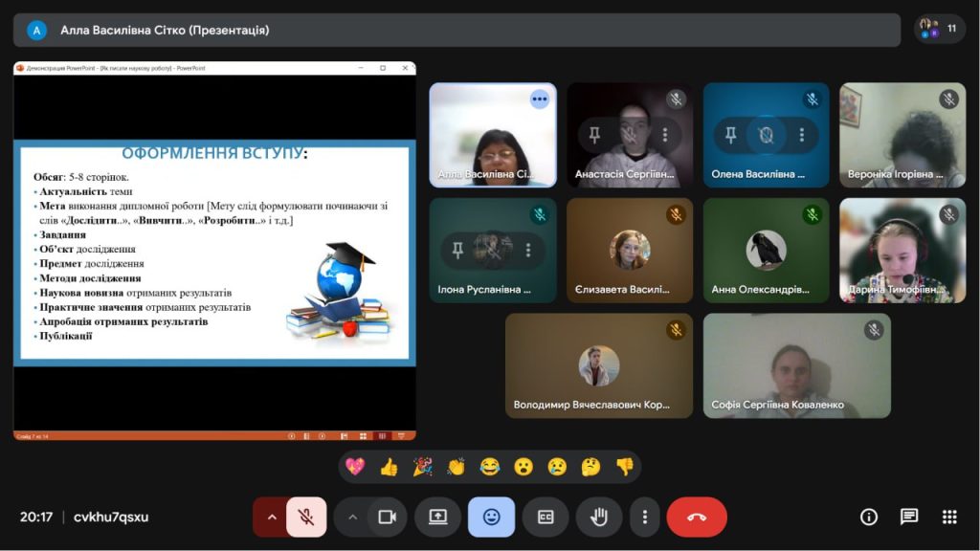The image size is (980, 551).
Task: Open the activities grid icon
Action: [x=949, y=517]
